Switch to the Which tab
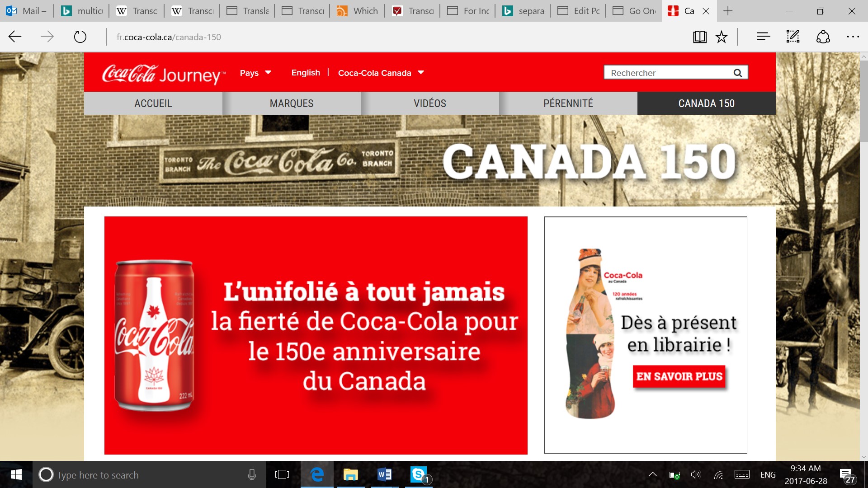The width and height of the screenshot is (868, 488). coord(357,11)
